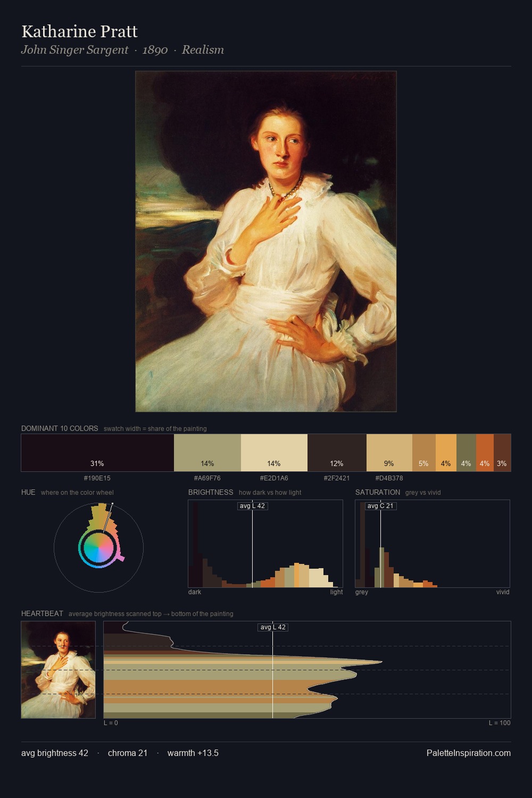Viewport: 532px width, 798px height.
Task: Click the DOMINANT 10 COLORS heading
Action: 60,428
